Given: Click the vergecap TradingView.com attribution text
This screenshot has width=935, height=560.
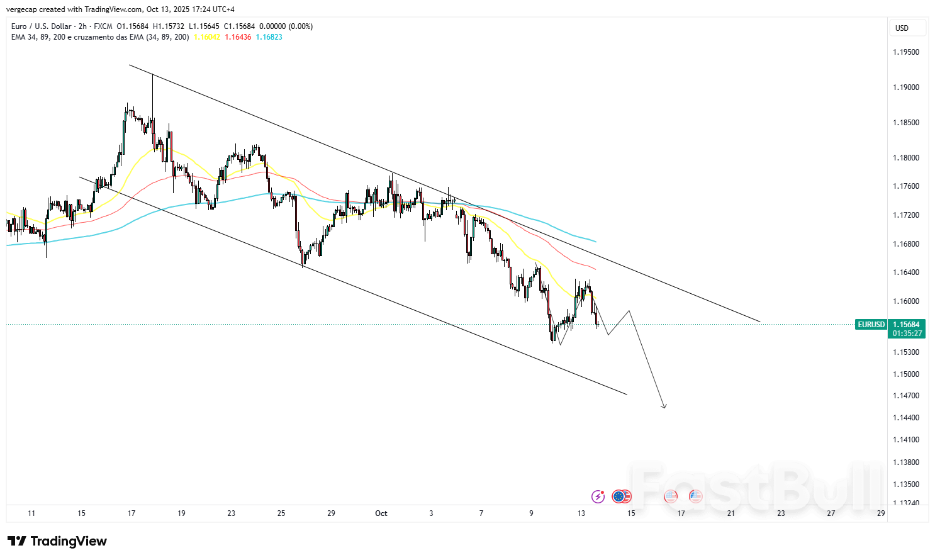Looking at the screenshot, I should click(120, 9).
